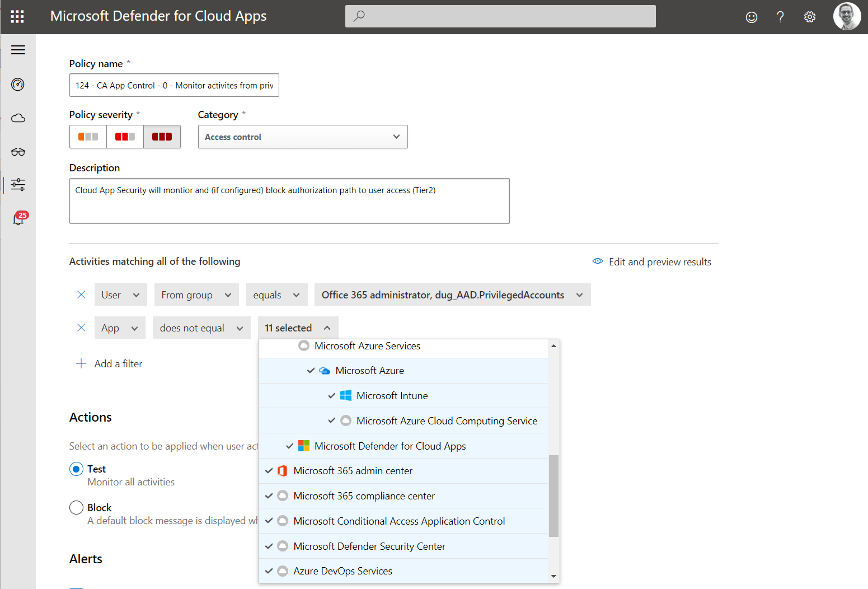
Task: Click Edit and preview results link
Action: [x=660, y=261]
